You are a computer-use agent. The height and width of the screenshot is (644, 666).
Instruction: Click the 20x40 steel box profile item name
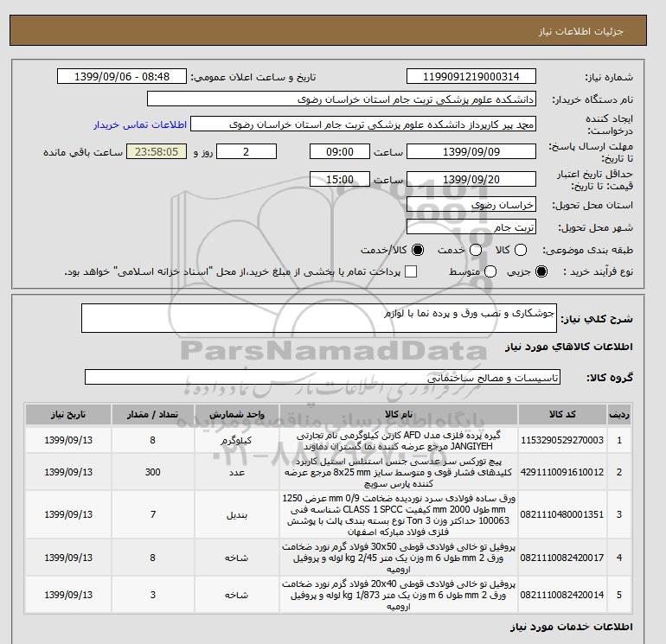399,596
